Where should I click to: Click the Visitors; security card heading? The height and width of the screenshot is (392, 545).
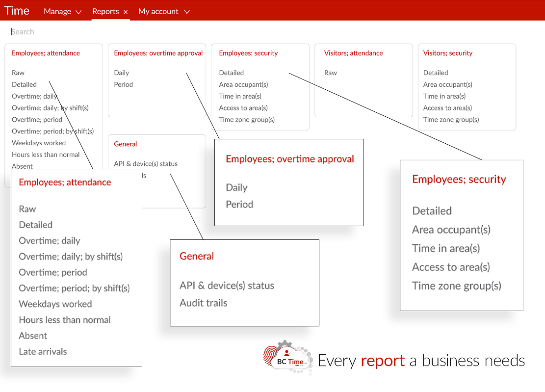click(x=448, y=53)
